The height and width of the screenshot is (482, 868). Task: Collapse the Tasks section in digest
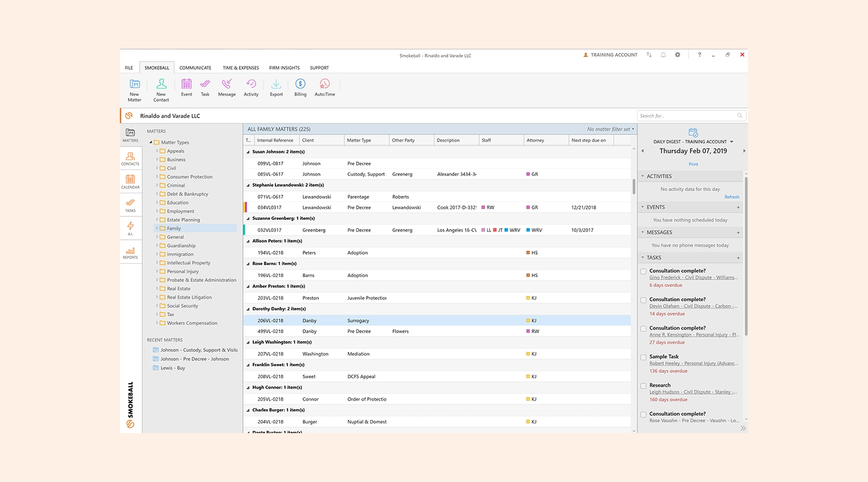[643, 258]
